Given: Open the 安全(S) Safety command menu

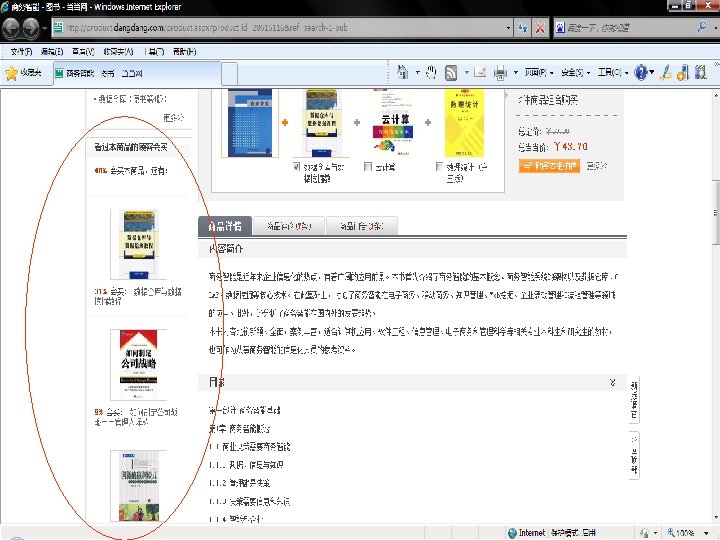Looking at the screenshot, I should pyautogui.click(x=575, y=73).
